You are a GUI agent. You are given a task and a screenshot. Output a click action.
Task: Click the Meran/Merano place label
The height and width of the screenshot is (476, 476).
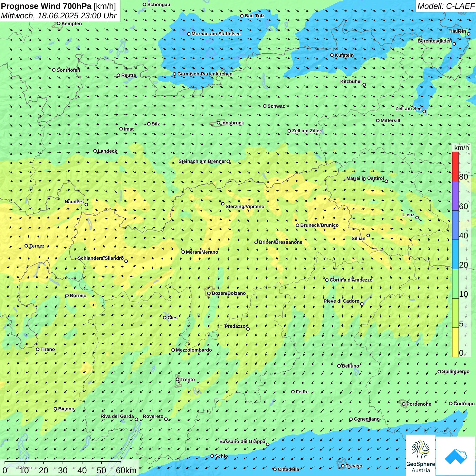(x=202, y=252)
